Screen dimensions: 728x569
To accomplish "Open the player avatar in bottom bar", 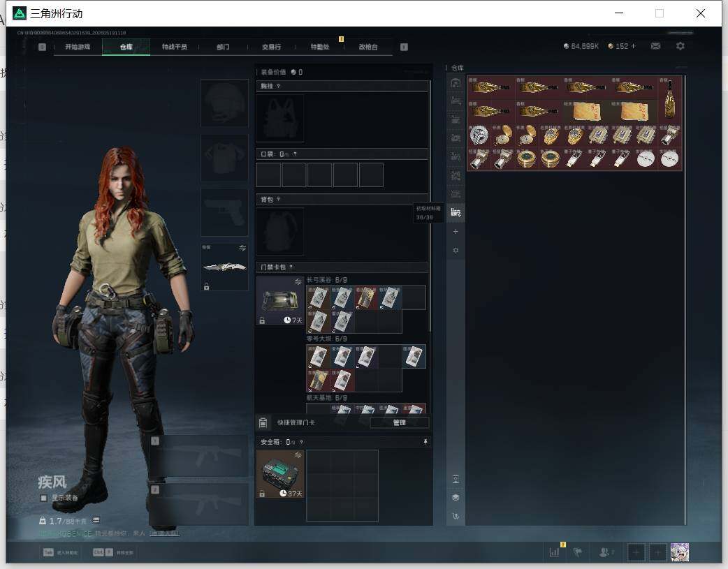I will (680, 552).
